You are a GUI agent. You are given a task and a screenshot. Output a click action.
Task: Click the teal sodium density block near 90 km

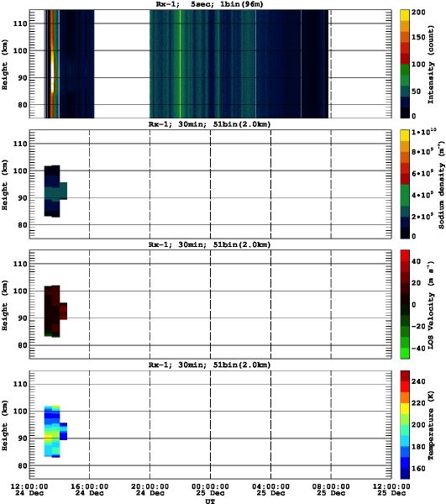tap(55, 192)
